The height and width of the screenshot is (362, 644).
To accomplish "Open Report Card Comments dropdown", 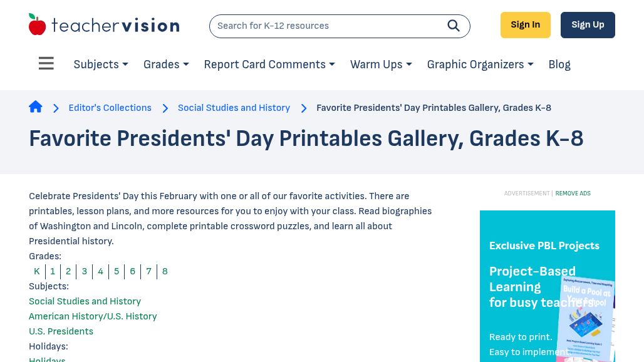I will tap(269, 65).
